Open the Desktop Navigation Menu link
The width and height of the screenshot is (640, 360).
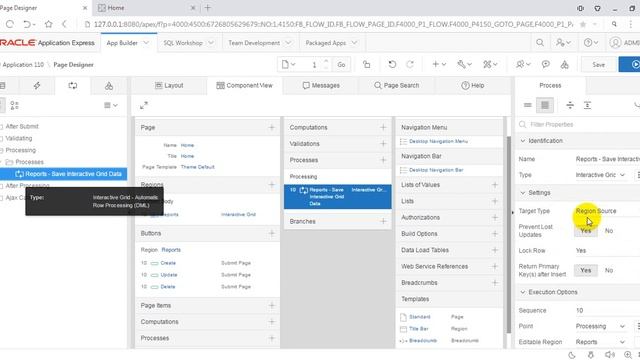438,141
